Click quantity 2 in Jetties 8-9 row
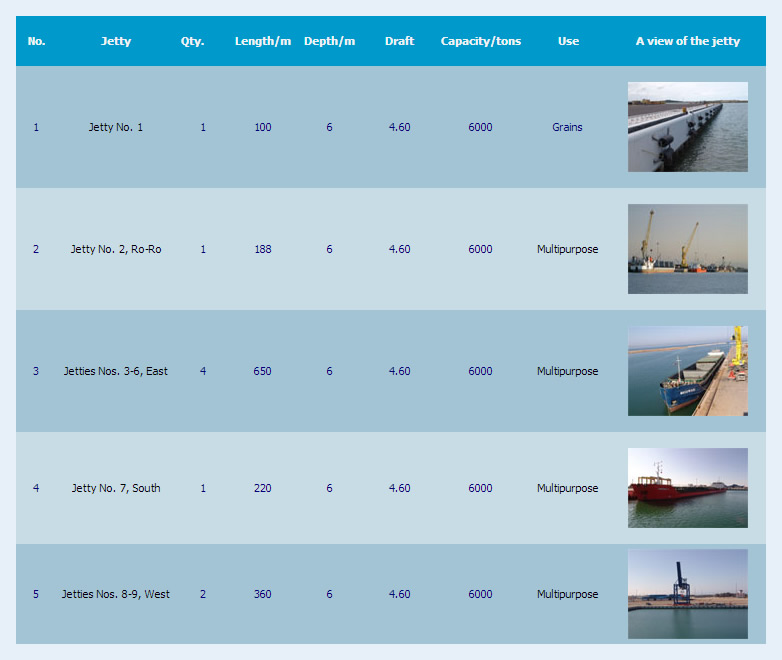 click(203, 594)
